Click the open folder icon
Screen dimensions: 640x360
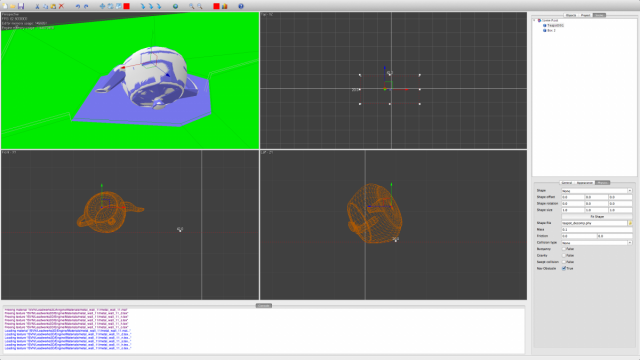tap(13, 6)
